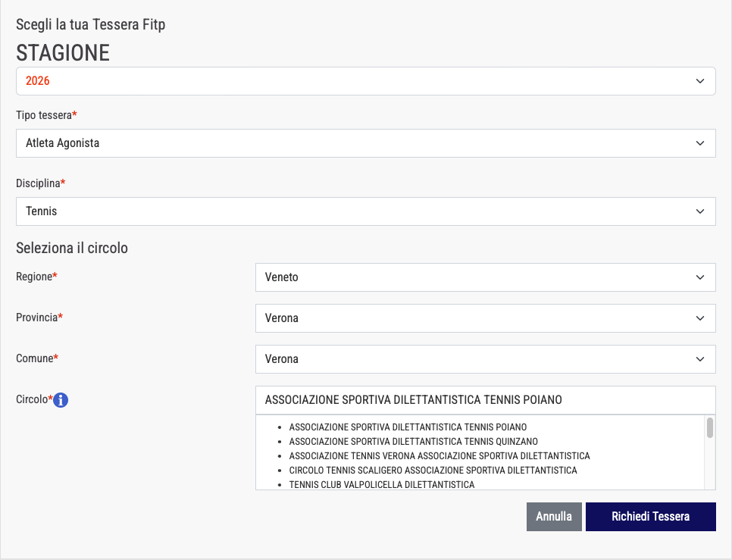Click the Circolo info icon
Image resolution: width=732 pixels, height=560 pixels.
pos(61,400)
